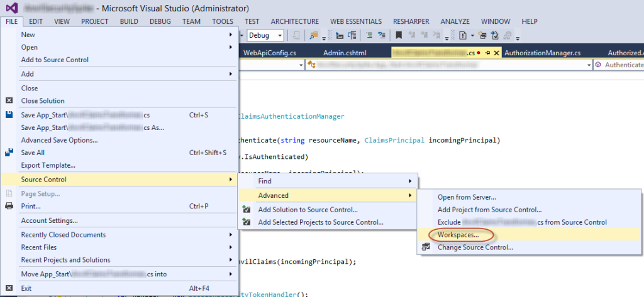Open the ANALYZE menu

(x=455, y=21)
